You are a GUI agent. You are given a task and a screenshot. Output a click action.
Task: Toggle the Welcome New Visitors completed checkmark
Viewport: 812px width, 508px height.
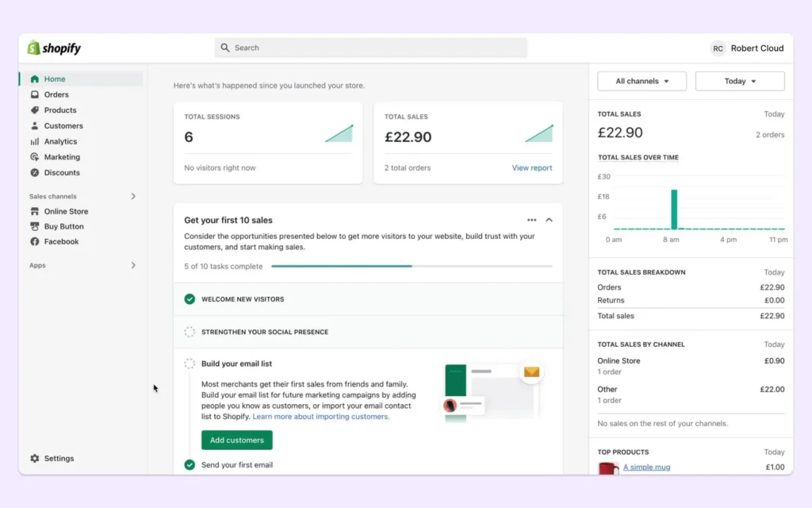coord(190,299)
